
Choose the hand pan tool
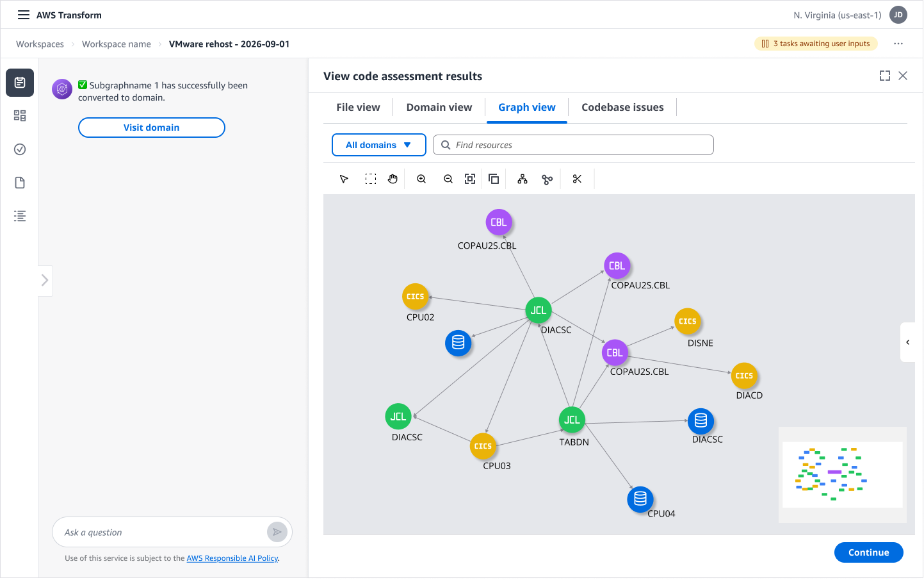point(393,179)
